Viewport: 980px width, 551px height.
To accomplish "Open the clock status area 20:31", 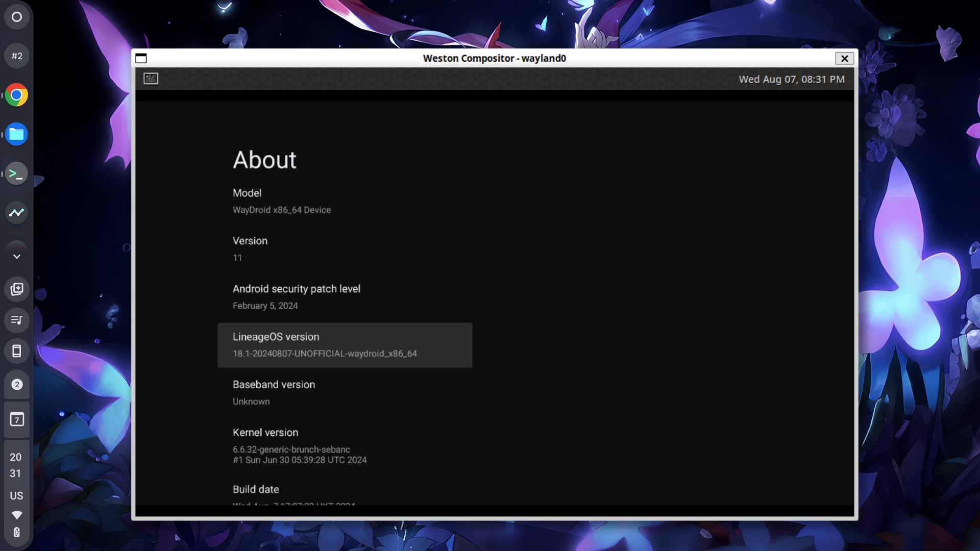I will (x=16, y=465).
